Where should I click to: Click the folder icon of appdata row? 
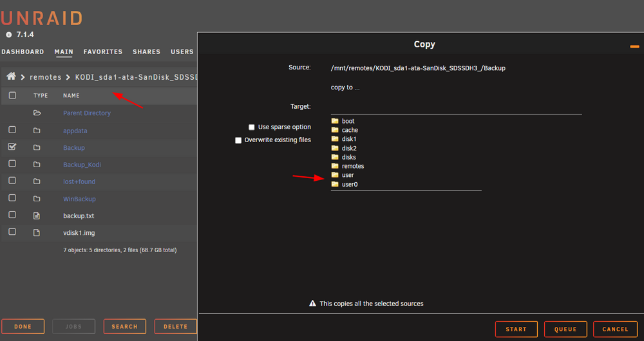(x=37, y=131)
